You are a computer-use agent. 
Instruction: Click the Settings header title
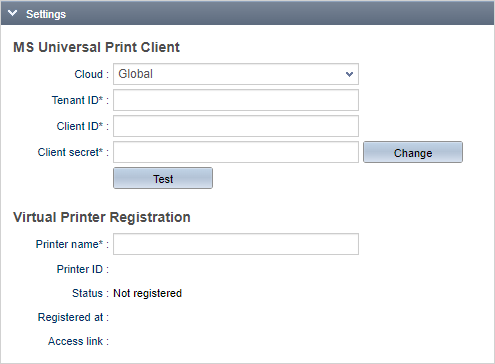pyautogui.click(x=46, y=14)
